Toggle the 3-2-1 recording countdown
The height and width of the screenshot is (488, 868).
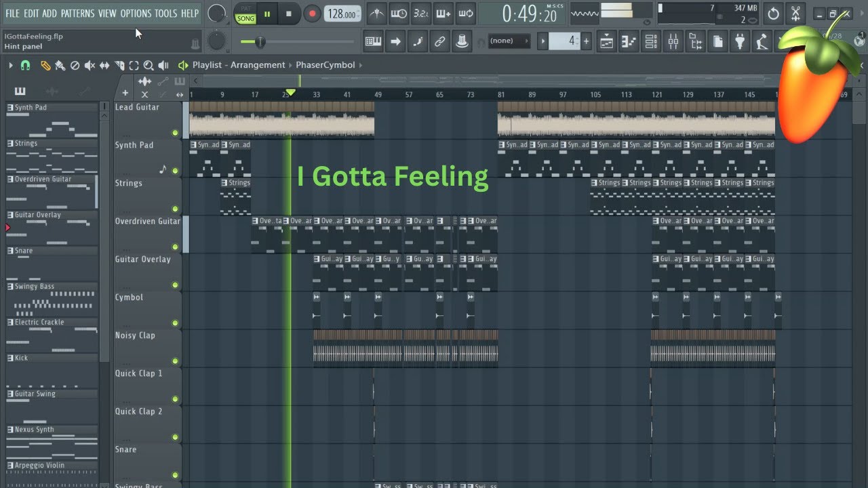pyautogui.click(x=421, y=13)
